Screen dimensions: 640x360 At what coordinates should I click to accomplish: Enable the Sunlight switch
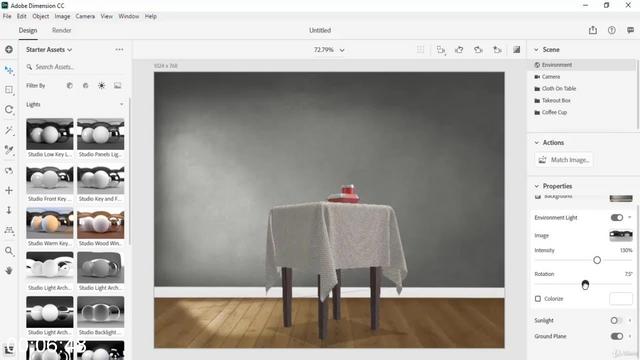[x=616, y=320]
